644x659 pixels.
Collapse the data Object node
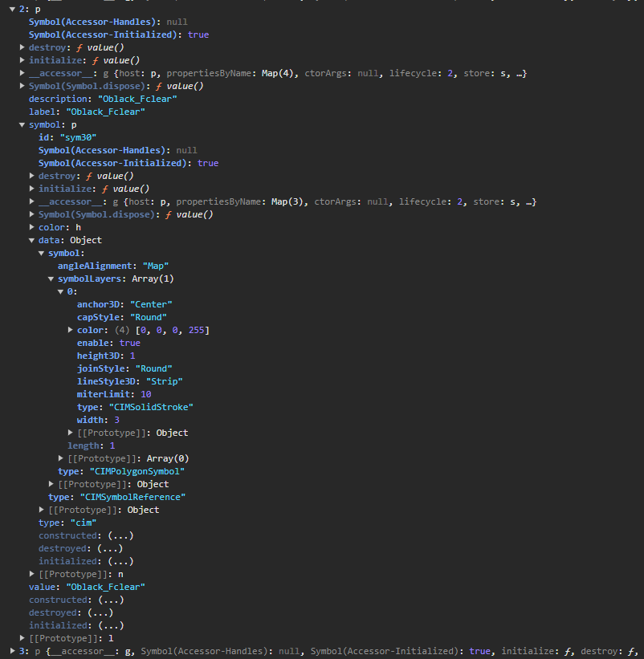(32, 240)
